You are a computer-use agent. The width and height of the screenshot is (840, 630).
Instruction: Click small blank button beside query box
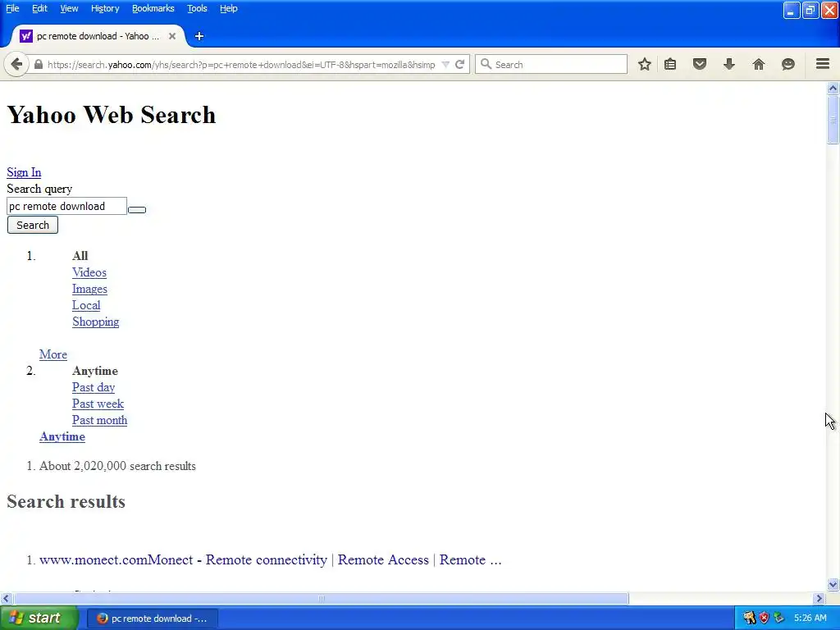pos(137,209)
